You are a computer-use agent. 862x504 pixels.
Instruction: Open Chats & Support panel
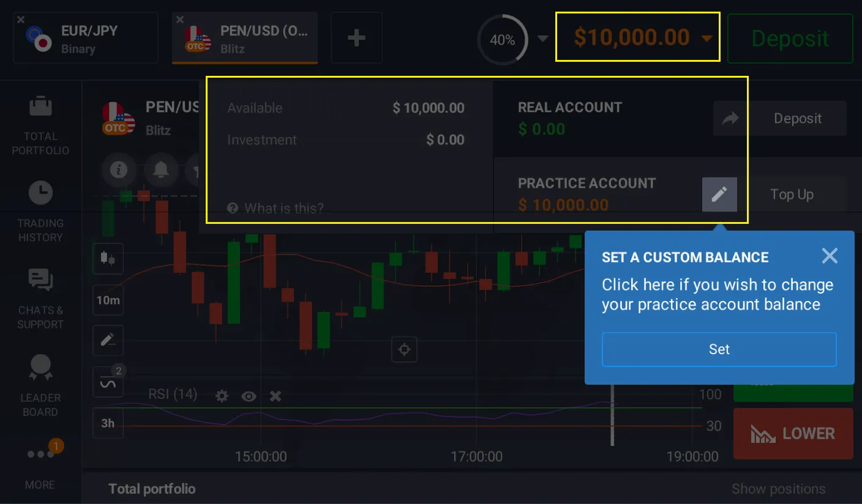[x=40, y=299]
